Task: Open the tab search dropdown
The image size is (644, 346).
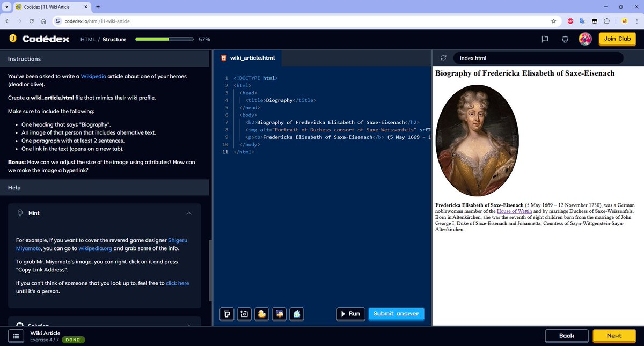Action: pyautogui.click(x=5, y=6)
